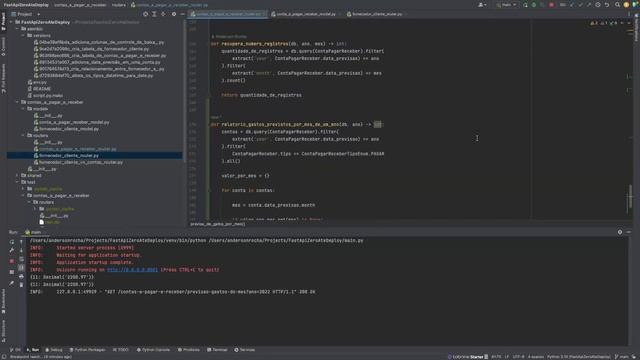The height and width of the screenshot is (360, 640).
Task: Open the Terminal tool window tab
Action: [x=217, y=350]
